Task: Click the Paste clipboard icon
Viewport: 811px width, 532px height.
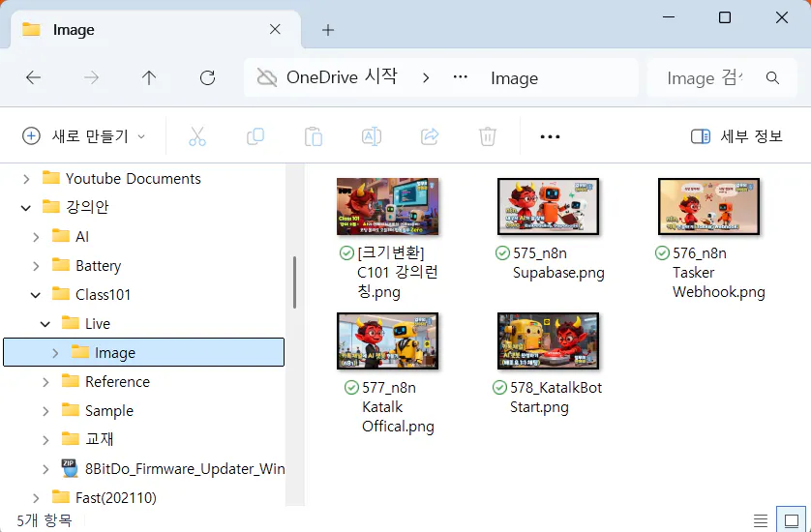Action: click(314, 136)
